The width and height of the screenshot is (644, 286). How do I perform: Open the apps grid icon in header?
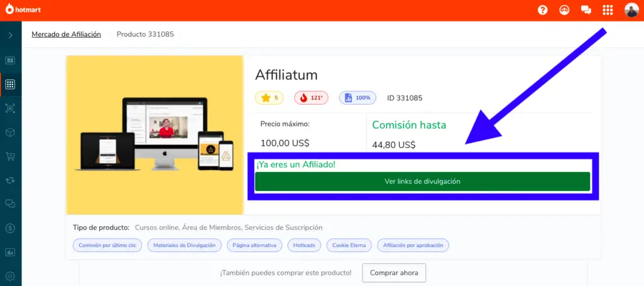click(608, 10)
